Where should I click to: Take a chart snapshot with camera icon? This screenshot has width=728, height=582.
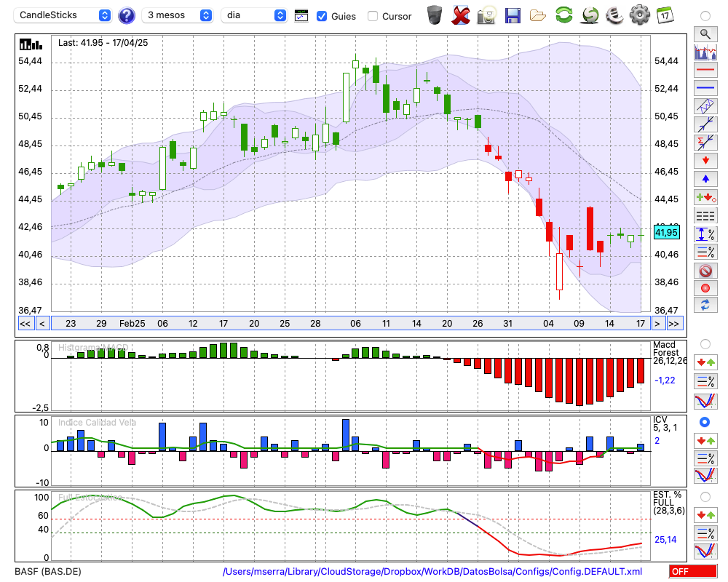(x=486, y=15)
